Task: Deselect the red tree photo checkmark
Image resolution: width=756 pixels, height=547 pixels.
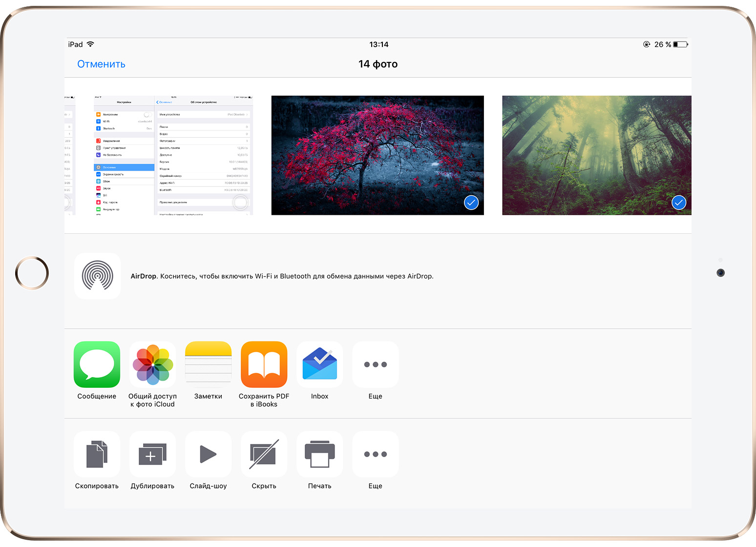Action: click(x=471, y=202)
